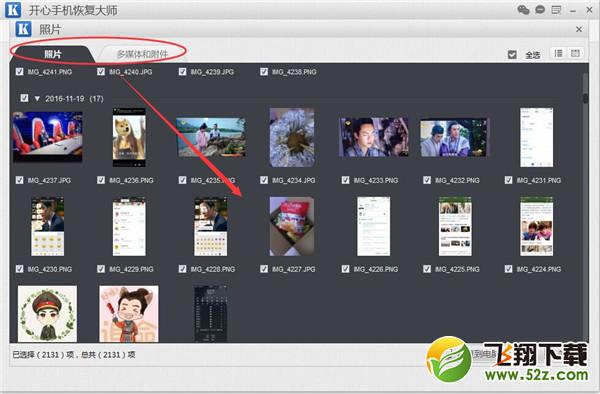Image resolution: width=600 pixels, height=394 pixels.
Task: Select the article thumbnail IMG_4224.PNG
Action: point(536,226)
